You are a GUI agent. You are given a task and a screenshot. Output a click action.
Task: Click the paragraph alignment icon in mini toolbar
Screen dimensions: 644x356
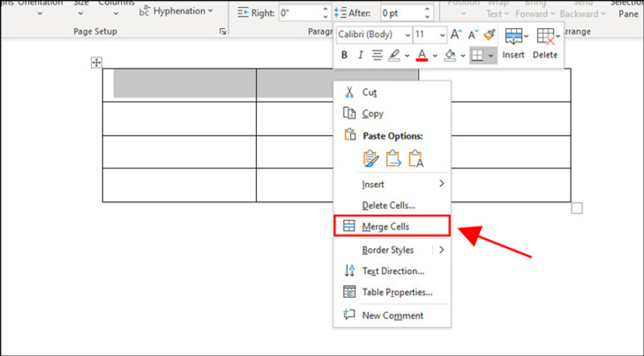click(x=377, y=56)
